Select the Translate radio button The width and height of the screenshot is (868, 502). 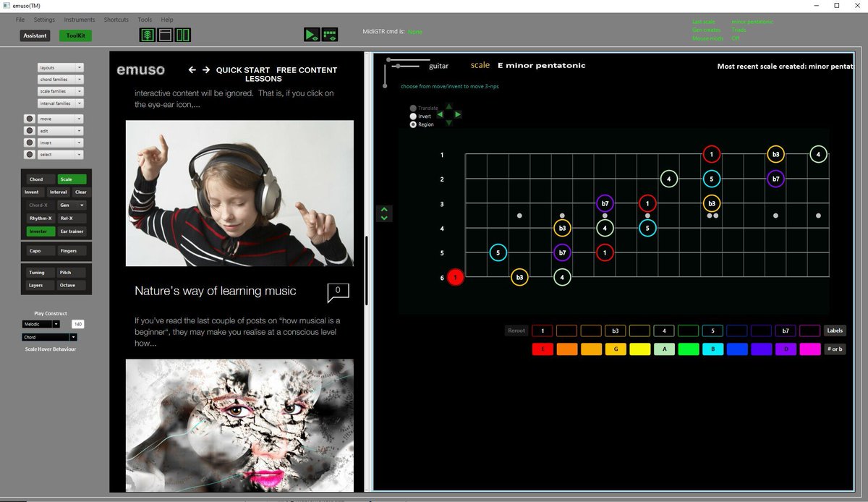click(413, 109)
